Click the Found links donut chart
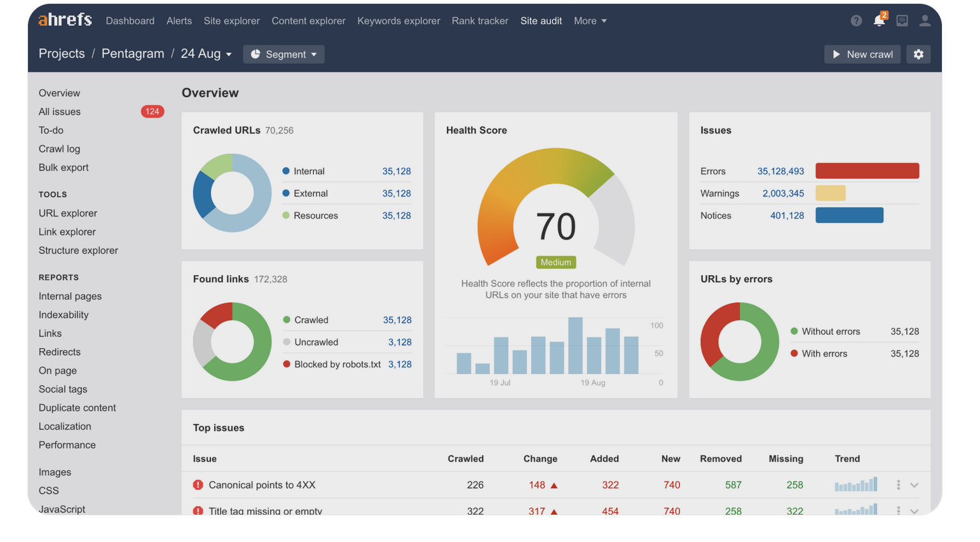 [x=232, y=341]
